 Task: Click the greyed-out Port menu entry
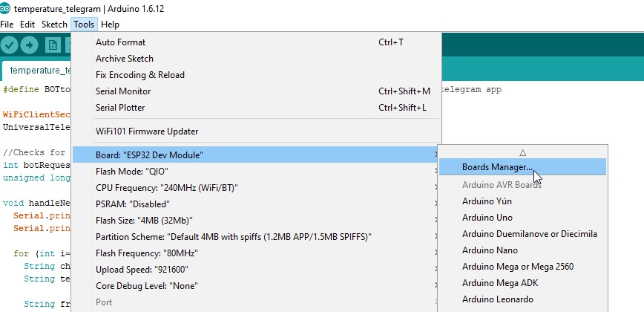[256, 302]
